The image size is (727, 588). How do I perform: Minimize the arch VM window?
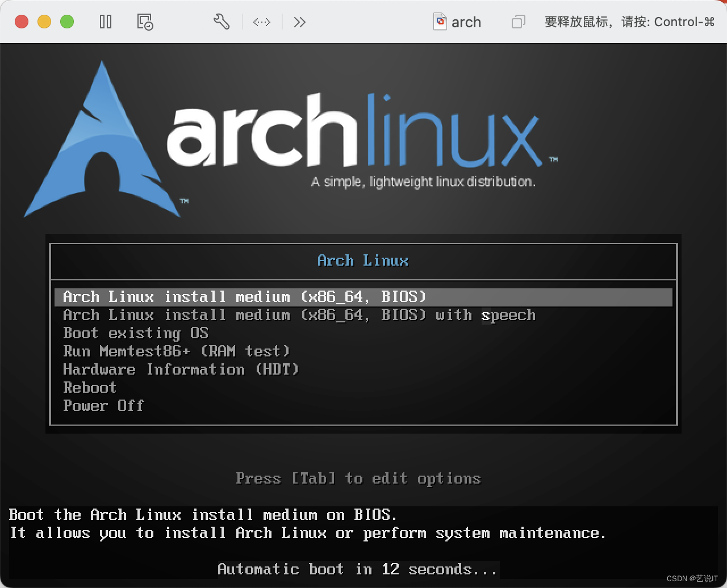click(44, 22)
